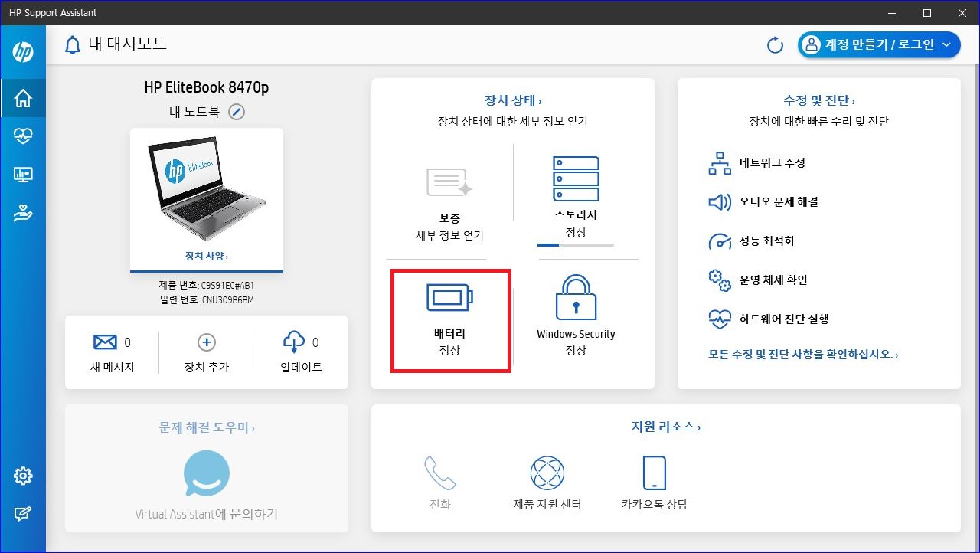
Task: Open the monitor devices icon in sidebar
Action: coord(23,175)
